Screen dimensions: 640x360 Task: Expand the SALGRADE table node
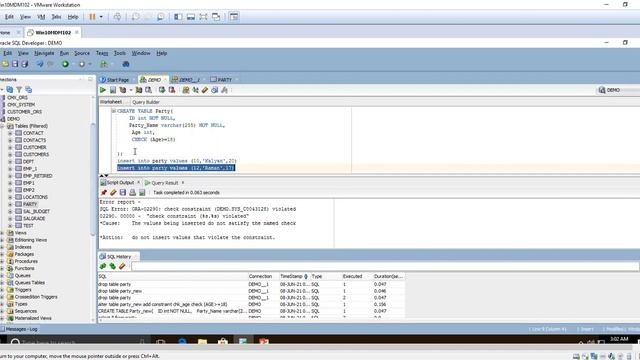tap(10, 218)
